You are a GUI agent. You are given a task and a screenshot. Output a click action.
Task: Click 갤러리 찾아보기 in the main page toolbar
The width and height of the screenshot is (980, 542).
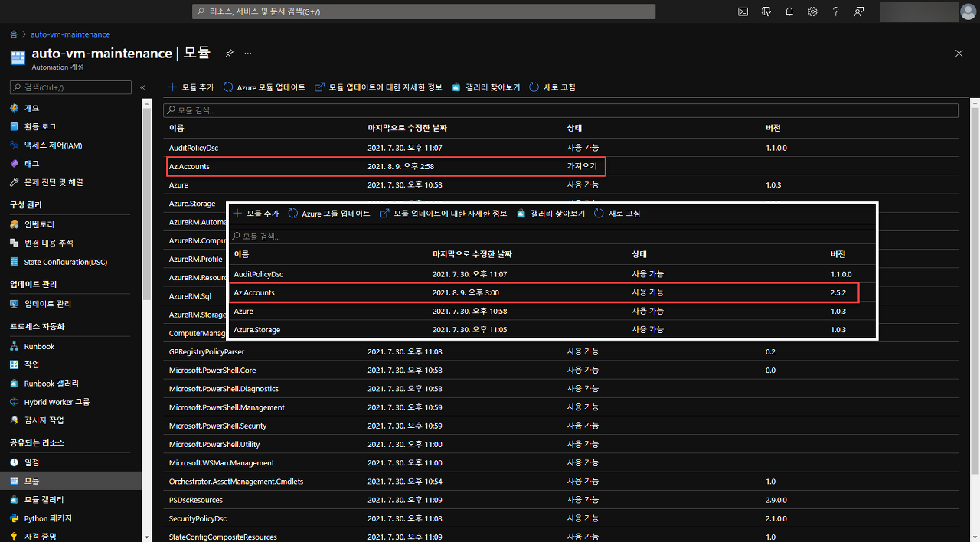point(485,87)
